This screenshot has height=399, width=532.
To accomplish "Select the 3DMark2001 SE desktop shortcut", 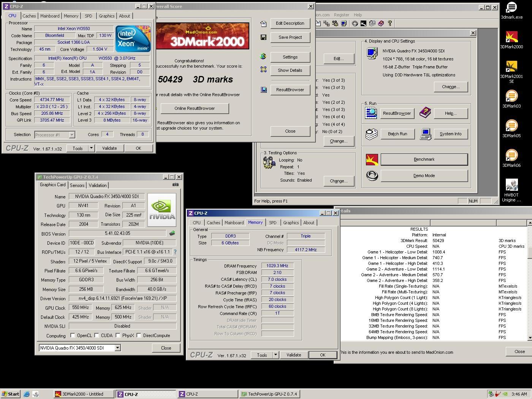I will 511,71.
